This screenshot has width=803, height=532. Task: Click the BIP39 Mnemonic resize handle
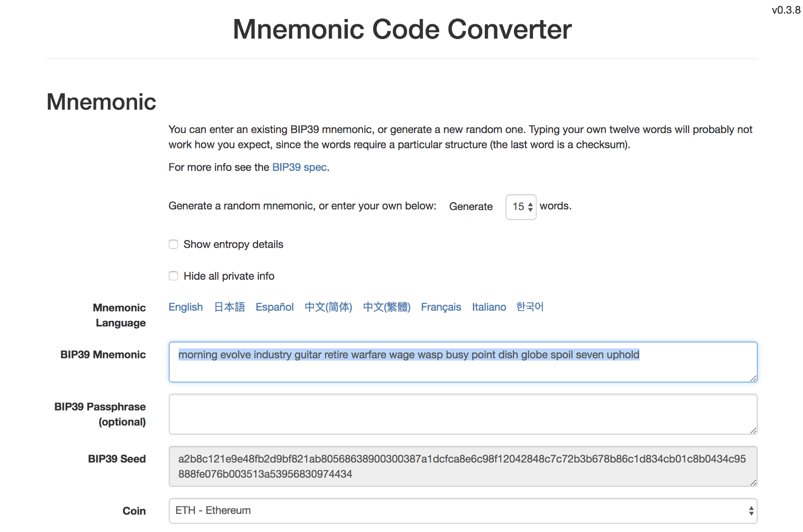coord(753,379)
